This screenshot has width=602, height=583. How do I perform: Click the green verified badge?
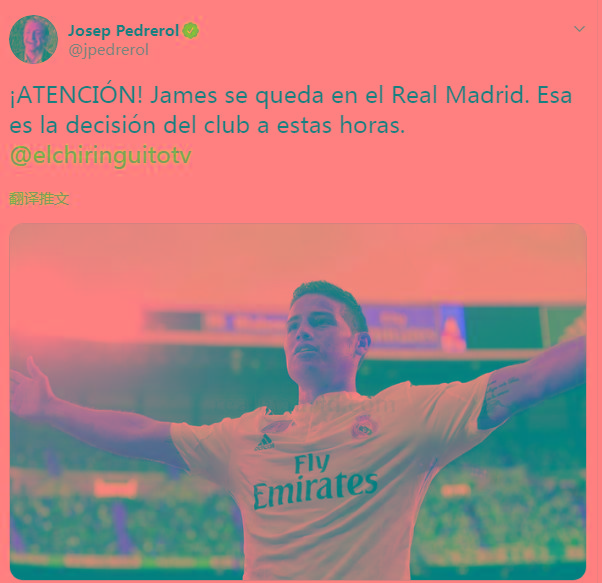pyautogui.click(x=191, y=30)
